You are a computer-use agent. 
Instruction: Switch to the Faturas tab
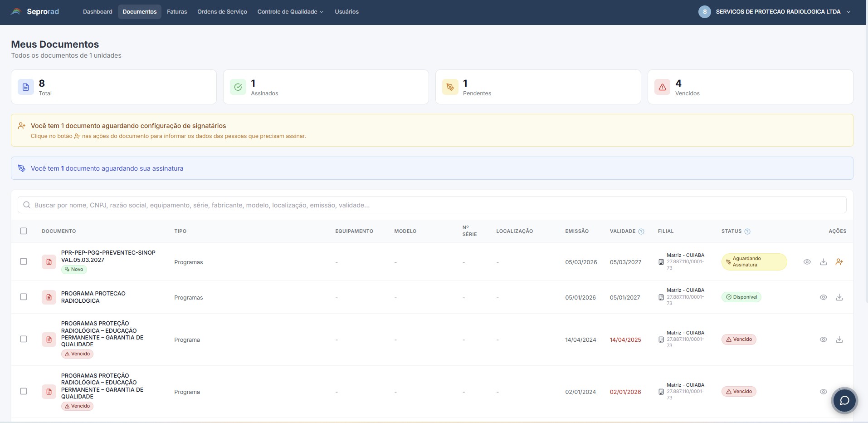(177, 11)
